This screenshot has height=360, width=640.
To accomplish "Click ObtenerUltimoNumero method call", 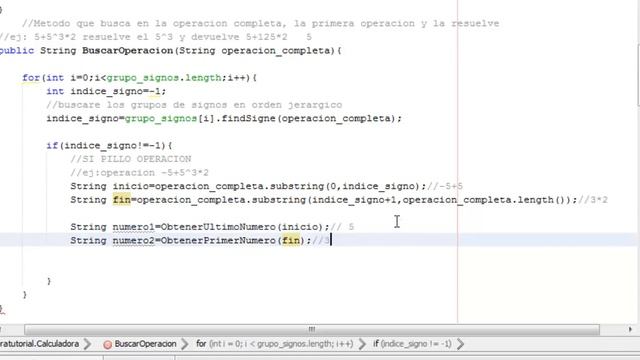I will 218,227.
